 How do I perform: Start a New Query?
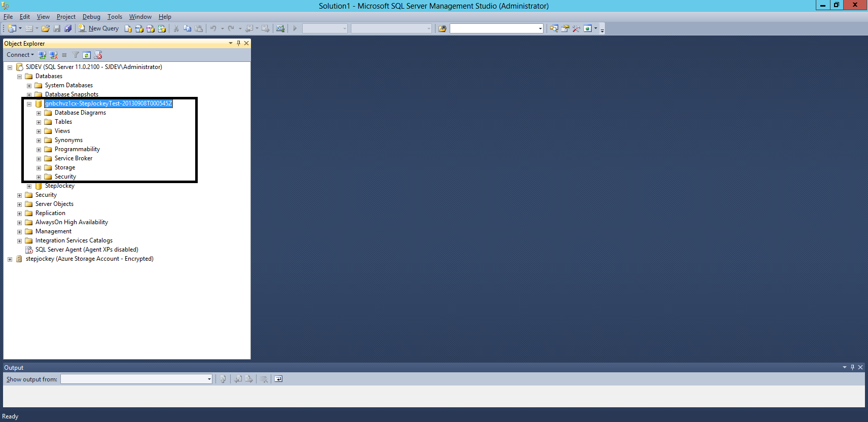tap(99, 28)
